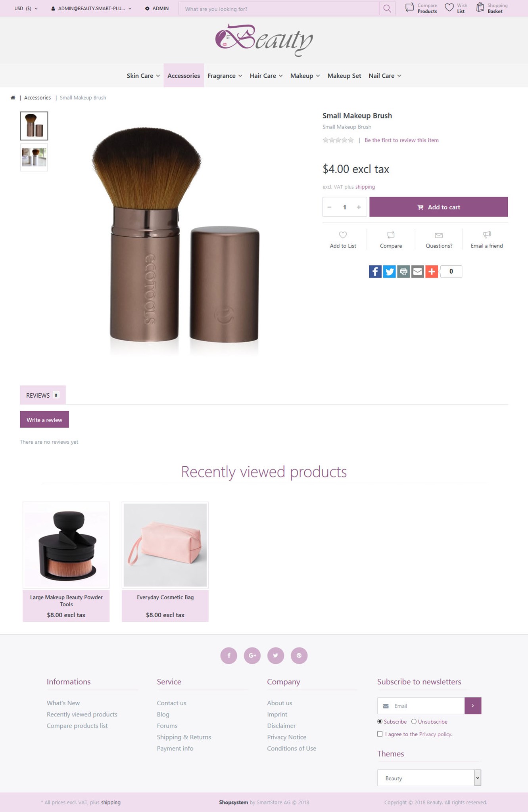Viewport: 528px width, 812px height.
Task: Select the Unsubscribe radio button
Action: 414,722
